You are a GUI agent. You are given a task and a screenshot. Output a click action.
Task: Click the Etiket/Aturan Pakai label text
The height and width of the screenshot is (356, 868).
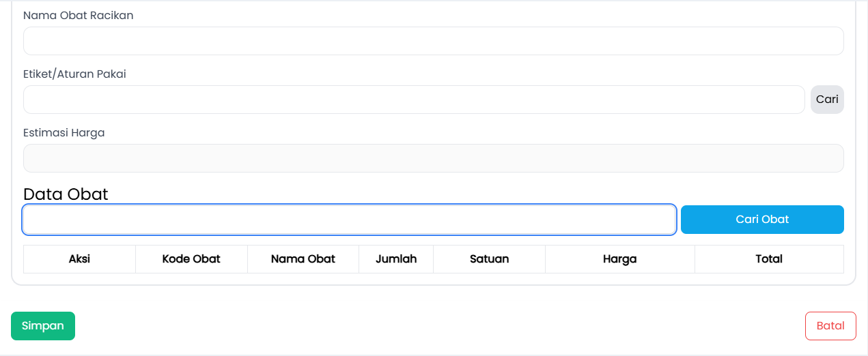click(x=74, y=74)
